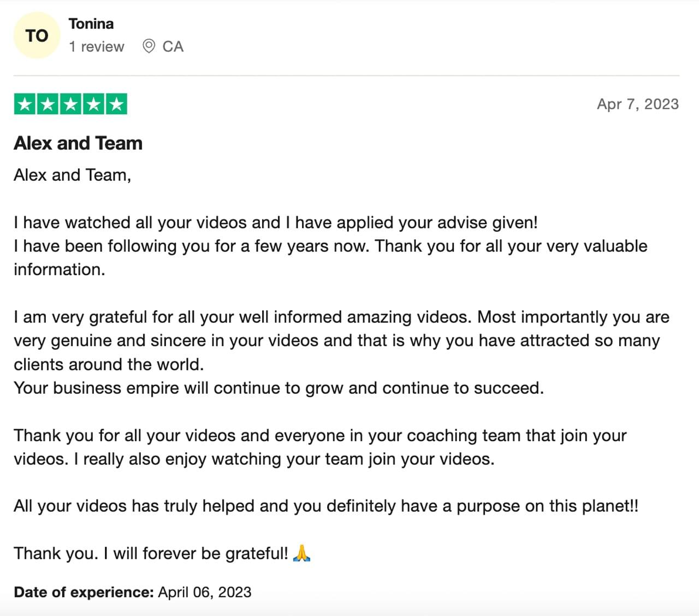Image resolution: width=699 pixels, height=616 pixels.
Task: Click the third green star
Action: click(70, 104)
